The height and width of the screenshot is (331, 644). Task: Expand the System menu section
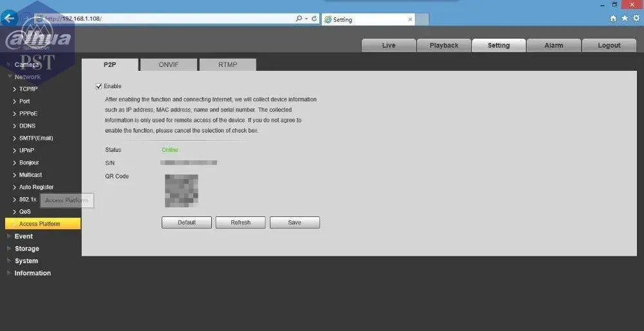tap(26, 261)
